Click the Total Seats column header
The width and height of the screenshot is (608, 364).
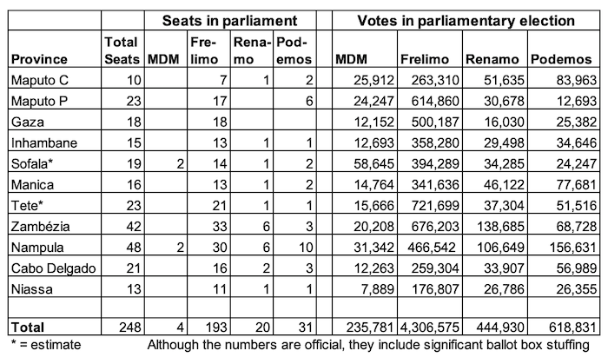click(120, 50)
